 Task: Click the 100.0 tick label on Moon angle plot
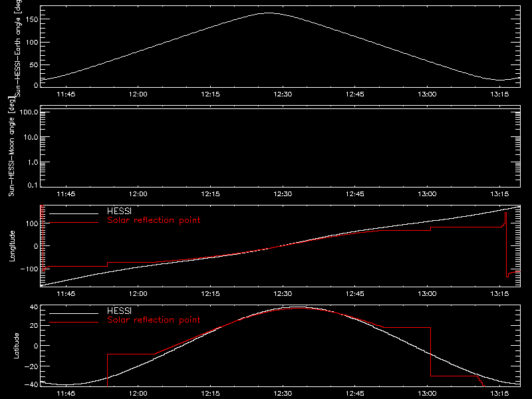29,112
